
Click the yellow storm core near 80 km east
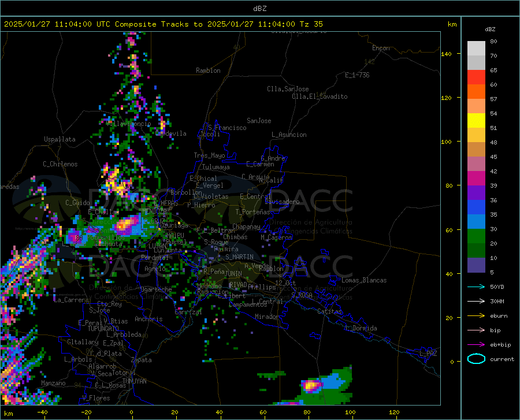click(x=311, y=385)
